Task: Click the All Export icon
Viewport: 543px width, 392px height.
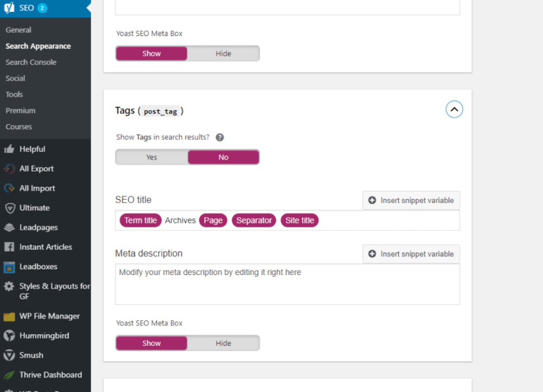Action: click(x=9, y=169)
